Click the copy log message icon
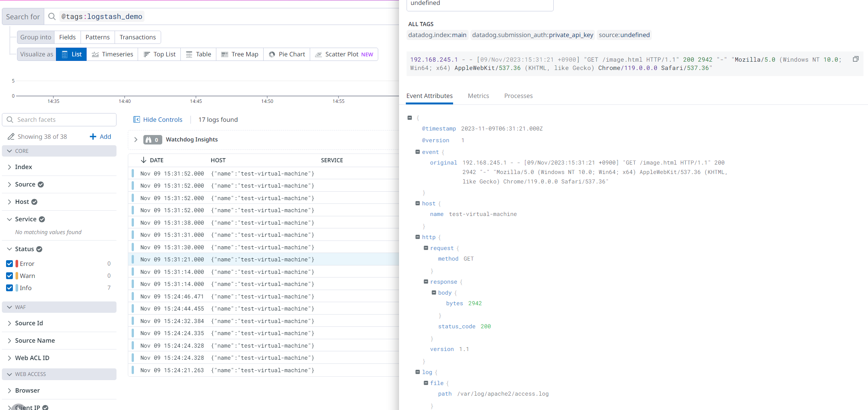This screenshot has width=868, height=410. tap(856, 59)
